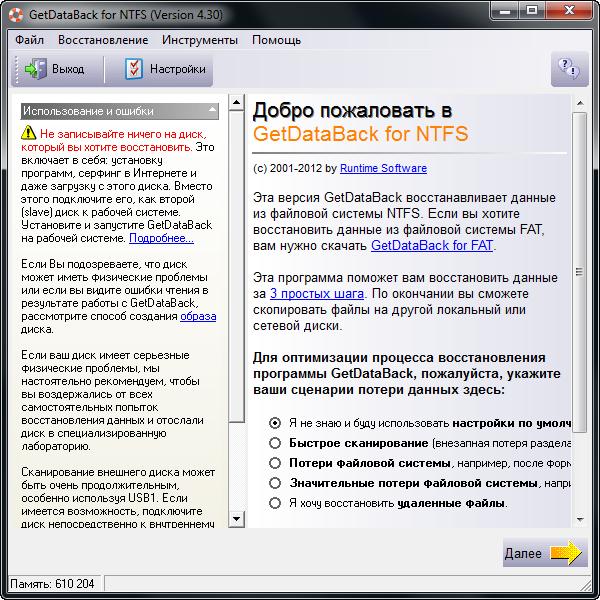Screen dimensions: 600x600
Task: Open the Runtime Software link
Action: (383, 168)
